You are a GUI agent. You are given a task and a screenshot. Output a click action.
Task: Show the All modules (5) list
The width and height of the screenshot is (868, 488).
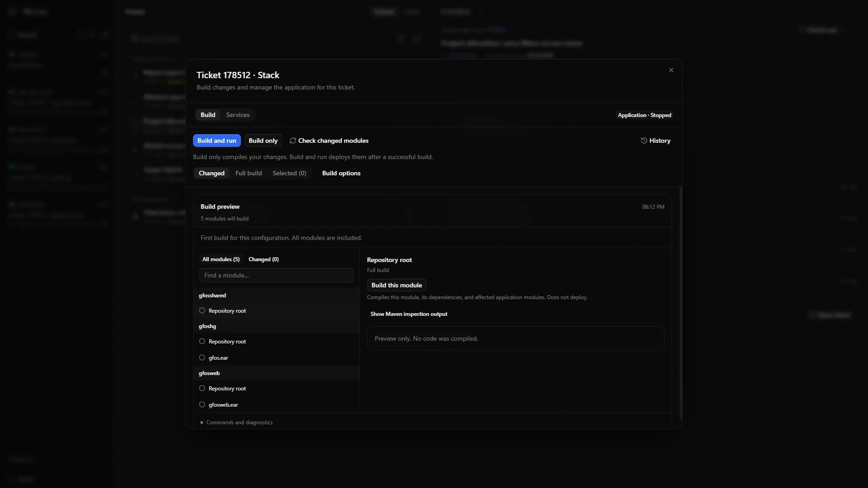(221, 259)
